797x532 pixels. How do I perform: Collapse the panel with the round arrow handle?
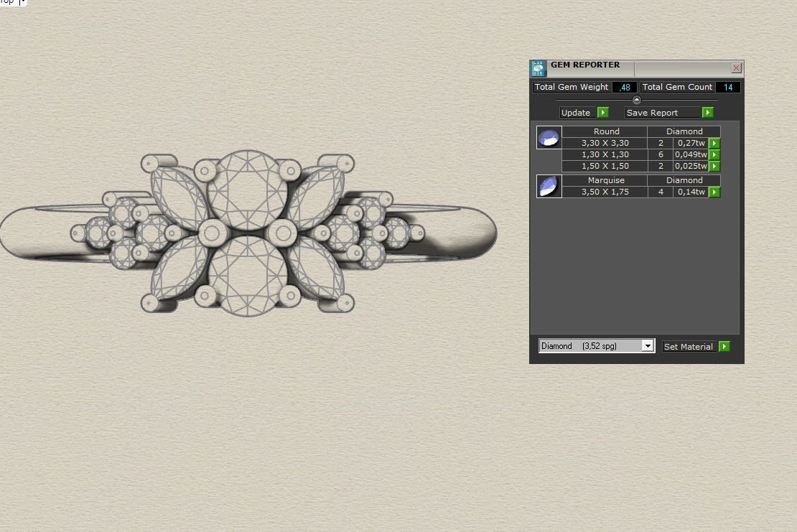point(636,100)
